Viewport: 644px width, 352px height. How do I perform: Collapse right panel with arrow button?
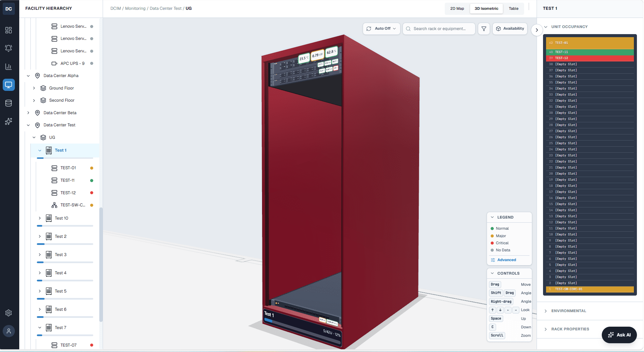click(x=537, y=30)
